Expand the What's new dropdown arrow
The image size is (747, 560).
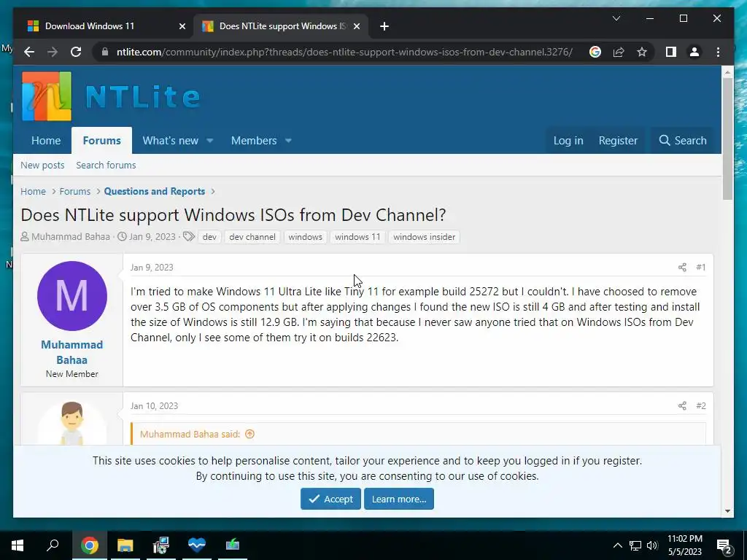pyautogui.click(x=209, y=141)
